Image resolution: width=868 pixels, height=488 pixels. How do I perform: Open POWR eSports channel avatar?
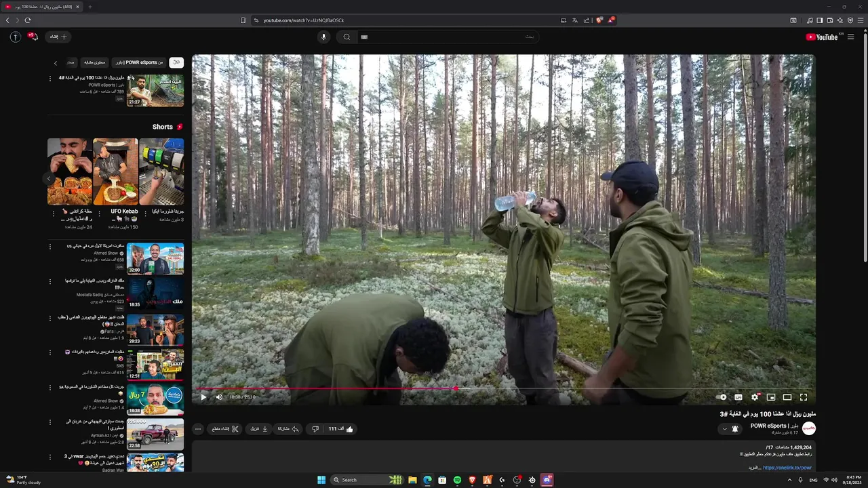[x=809, y=428]
